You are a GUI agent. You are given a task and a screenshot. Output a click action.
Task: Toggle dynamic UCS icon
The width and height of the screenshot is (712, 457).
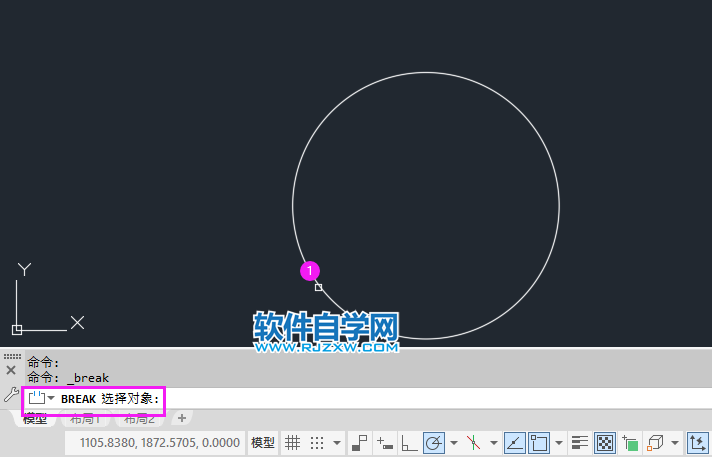click(697, 442)
